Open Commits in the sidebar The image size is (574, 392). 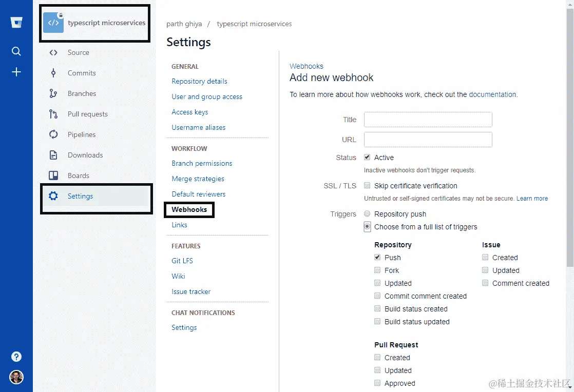[82, 73]
